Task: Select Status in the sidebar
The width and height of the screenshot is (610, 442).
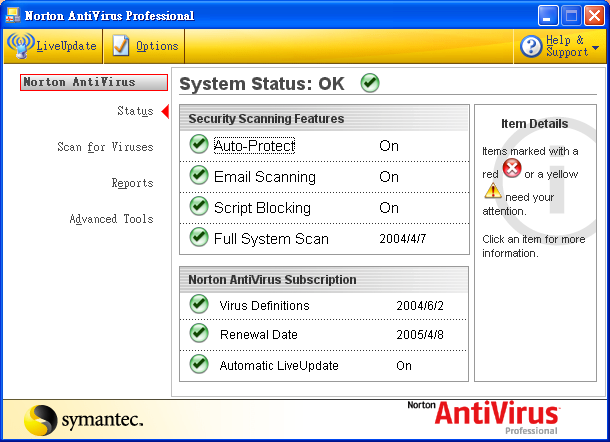Action: pyautogui.click(x=135, y=111)
